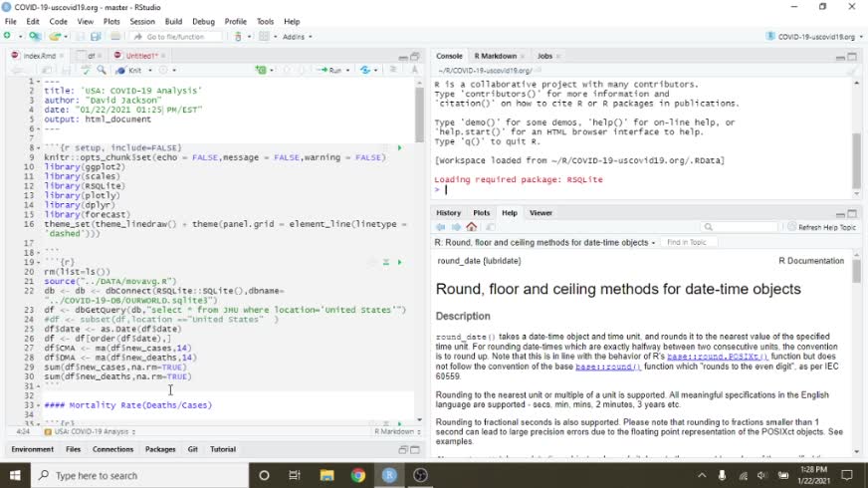Open the R Markdown file type selector
Screen dimensions: 868x488
pyautogui.click(x=397, y=431)
